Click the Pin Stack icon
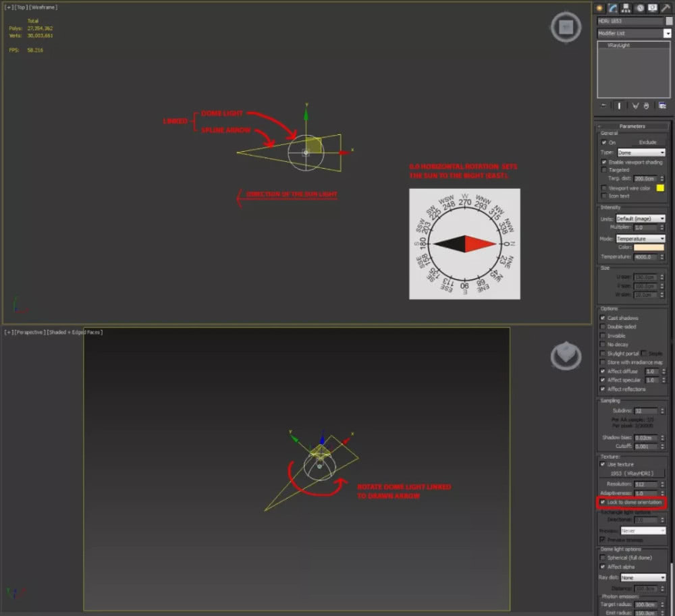The image size is (675, 616). (603, 106)
